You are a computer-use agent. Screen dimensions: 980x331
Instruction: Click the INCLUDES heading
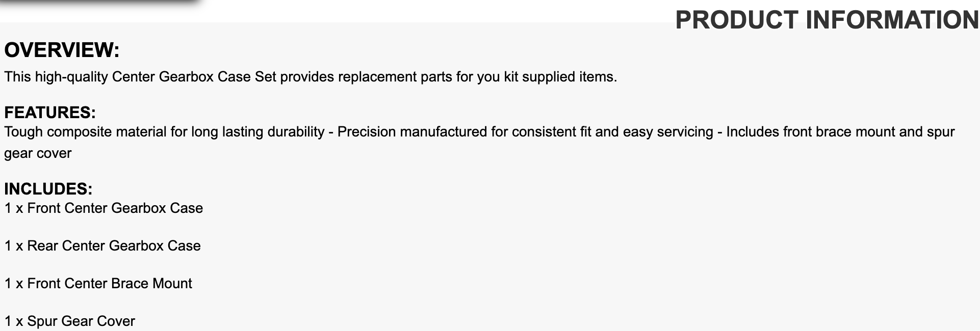pos(48,189)
